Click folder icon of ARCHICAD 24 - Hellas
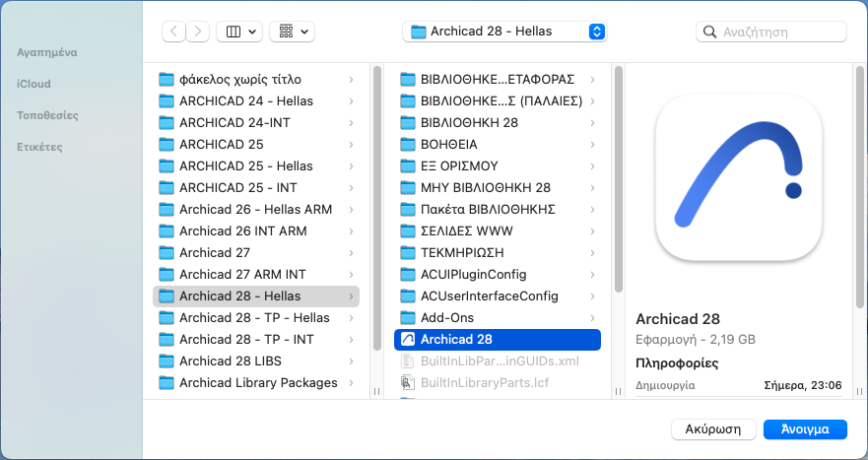The width and height of the screenshot is (868, 460). (167, 101)
